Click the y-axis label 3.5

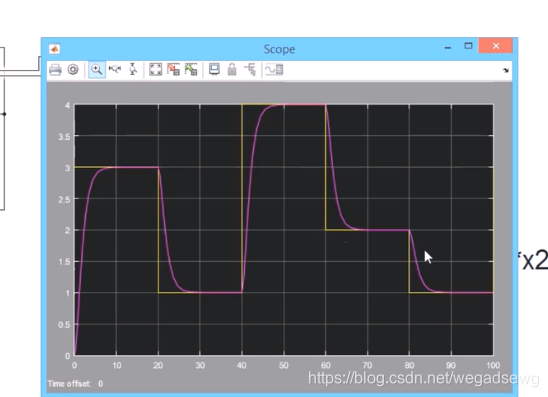[64, 137]
